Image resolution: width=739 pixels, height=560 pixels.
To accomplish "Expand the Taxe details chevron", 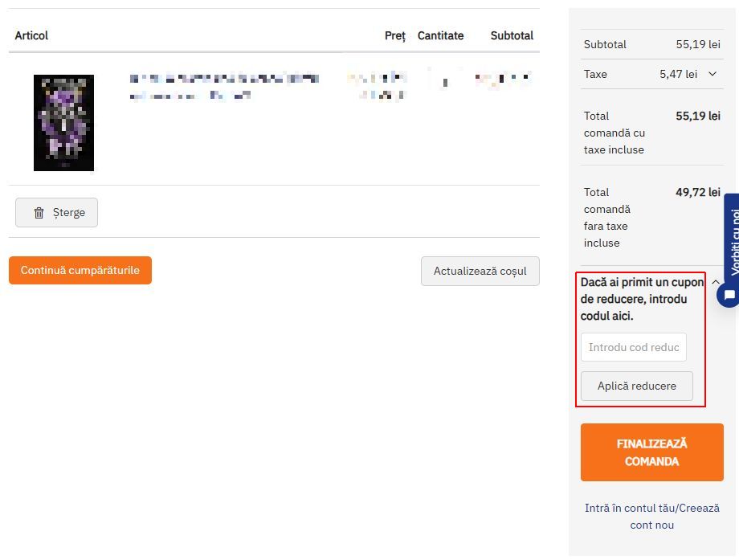I will 712,74.
